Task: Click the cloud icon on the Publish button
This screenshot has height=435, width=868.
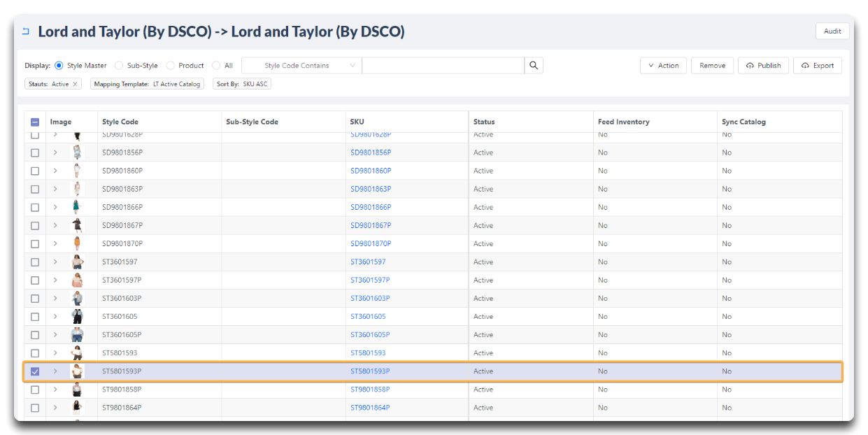Action: [750, 66]
